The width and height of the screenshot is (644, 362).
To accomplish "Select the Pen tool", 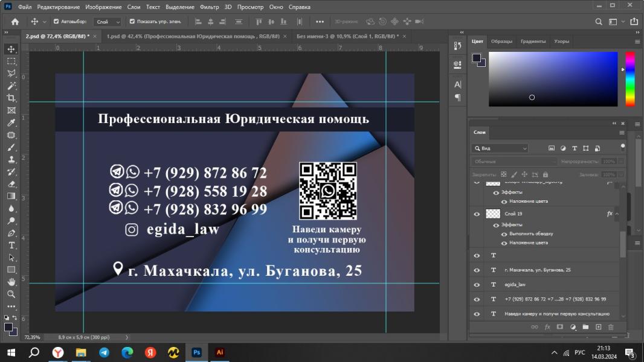I will pyautogui.click(x=11, y=233).
